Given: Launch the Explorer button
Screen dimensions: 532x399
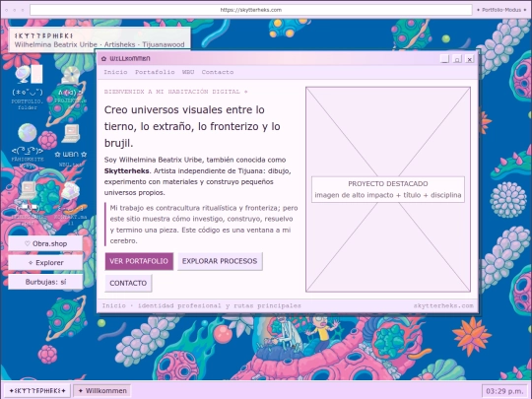Looking at the screenshot, I should [x=45, y=263].
